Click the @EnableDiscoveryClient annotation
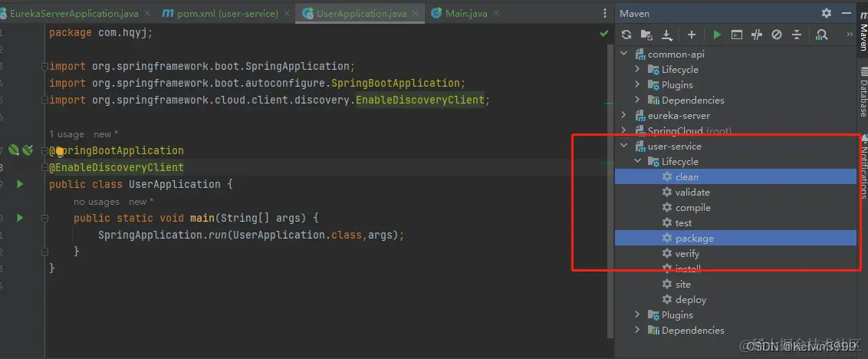The width and height of the screenshot is (868, 359). 117,167
